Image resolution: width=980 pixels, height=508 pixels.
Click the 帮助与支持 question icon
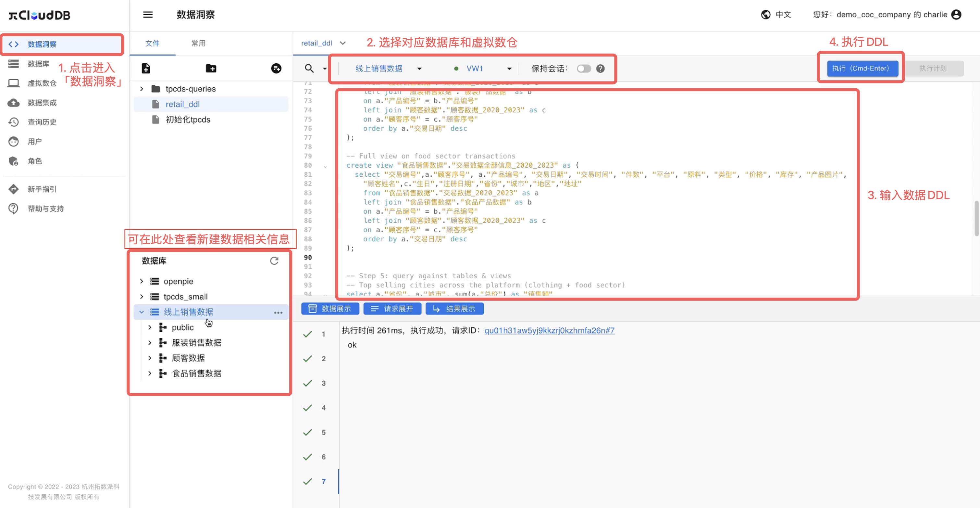pos(14,209)
